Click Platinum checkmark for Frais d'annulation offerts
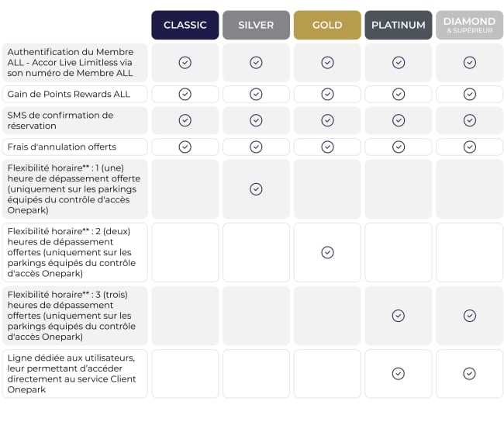 (399, 147)
